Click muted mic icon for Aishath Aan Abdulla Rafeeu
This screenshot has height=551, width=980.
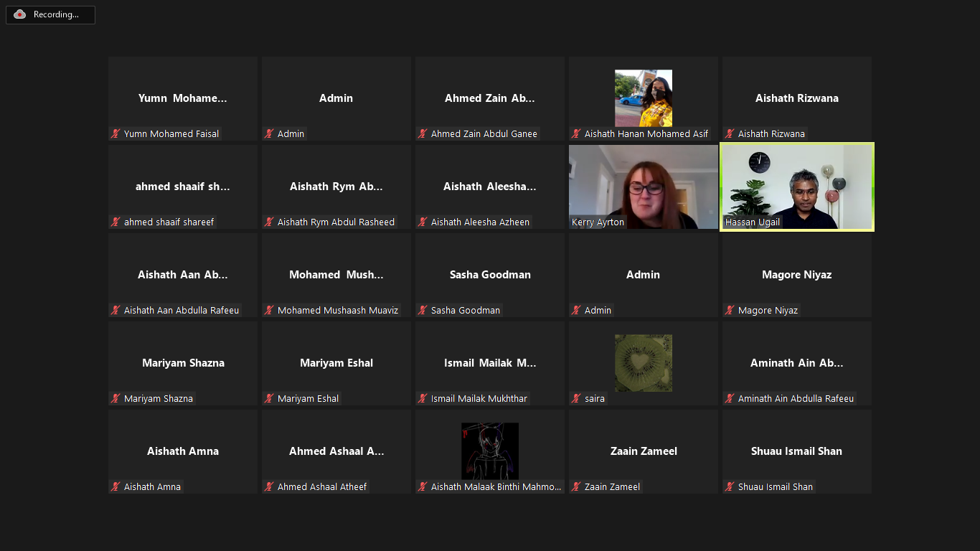point(116,310)
